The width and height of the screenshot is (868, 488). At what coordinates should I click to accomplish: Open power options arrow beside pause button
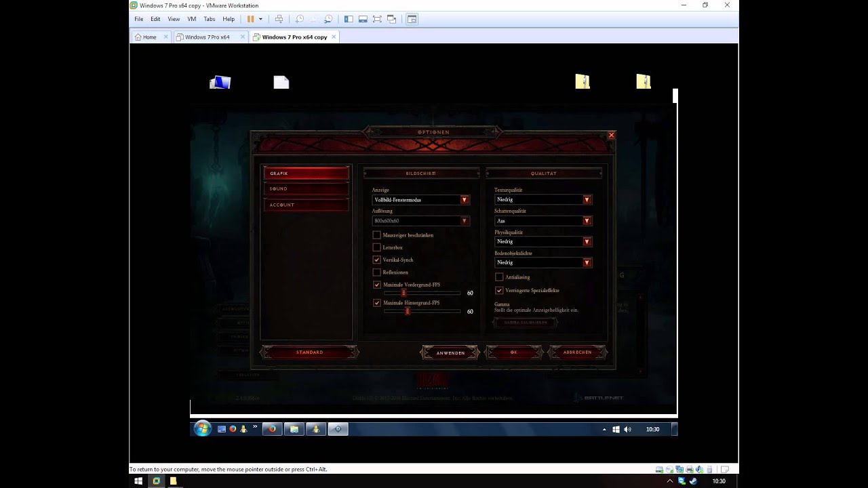coord(260,19)
